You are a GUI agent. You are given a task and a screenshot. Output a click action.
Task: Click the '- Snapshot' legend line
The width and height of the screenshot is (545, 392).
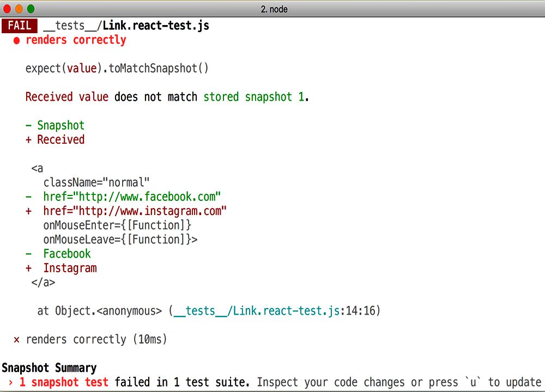pyautogui.click(x=55, y=125)
